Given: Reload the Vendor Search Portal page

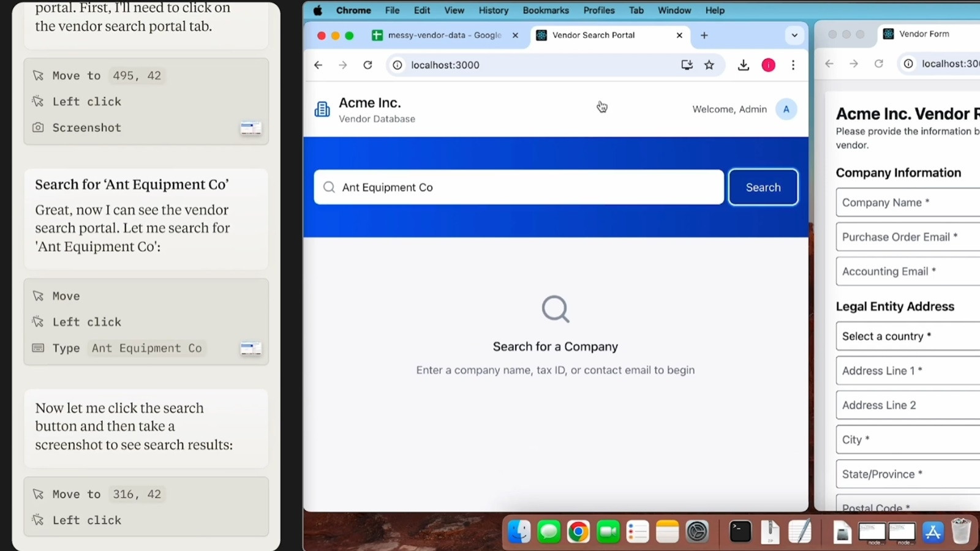Looking at the screenshot, I should coord(367,65).
